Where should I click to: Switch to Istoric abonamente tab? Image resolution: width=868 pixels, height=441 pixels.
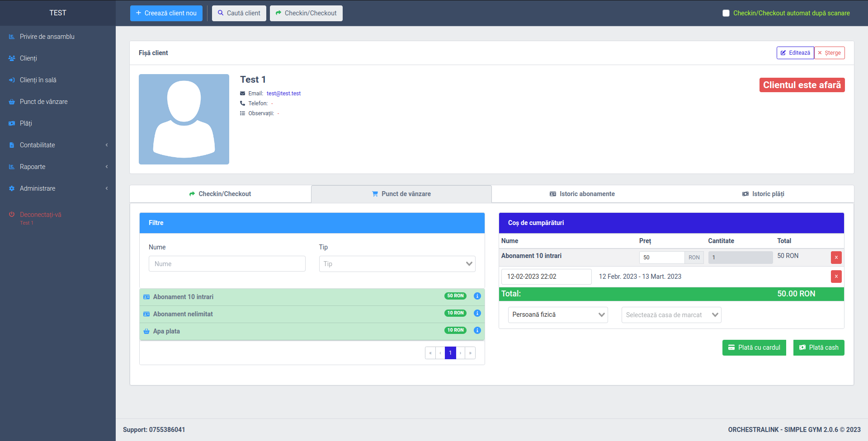pos(582,194)
